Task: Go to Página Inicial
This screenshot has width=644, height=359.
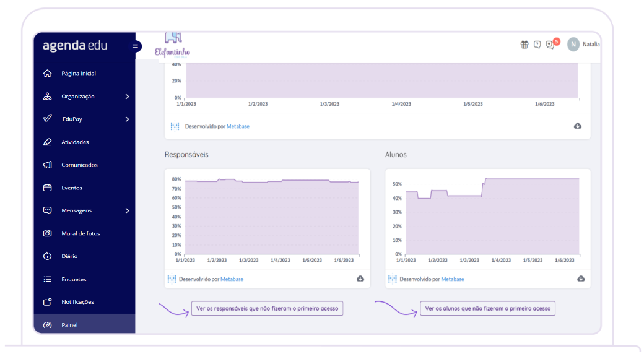Action: (78, 74)
